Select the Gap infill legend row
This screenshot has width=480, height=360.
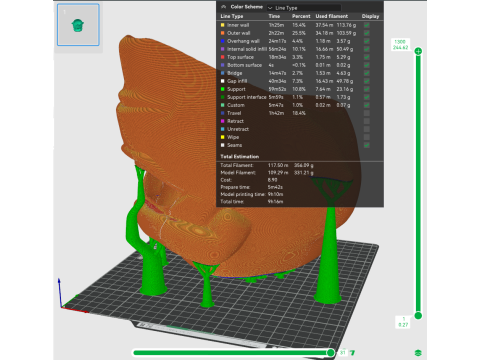(300, 81)
